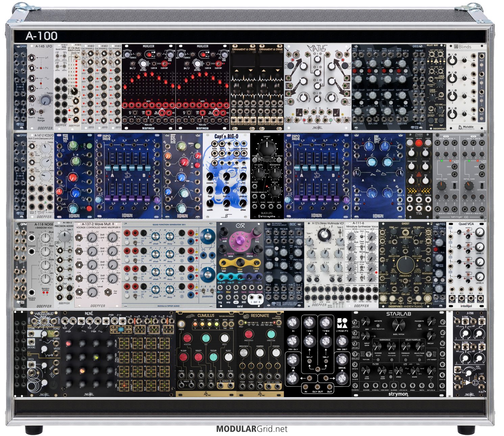
Task: Select the Resonate modal synthesizer module
Action: tap(260, 354)
